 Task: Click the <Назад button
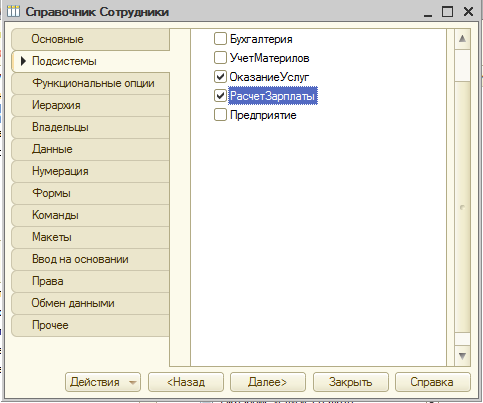point(186,382)
